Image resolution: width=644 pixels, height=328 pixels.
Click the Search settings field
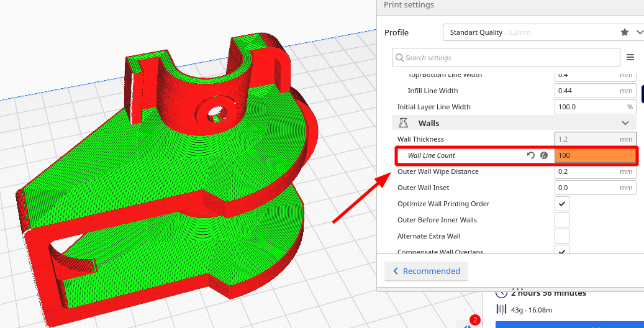pyautogui.click(x=506, y=58)
